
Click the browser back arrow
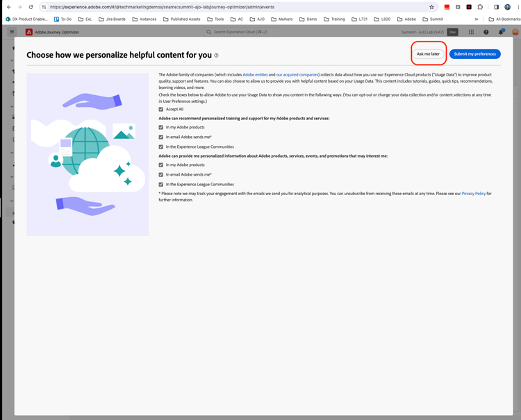pos(9,7)
